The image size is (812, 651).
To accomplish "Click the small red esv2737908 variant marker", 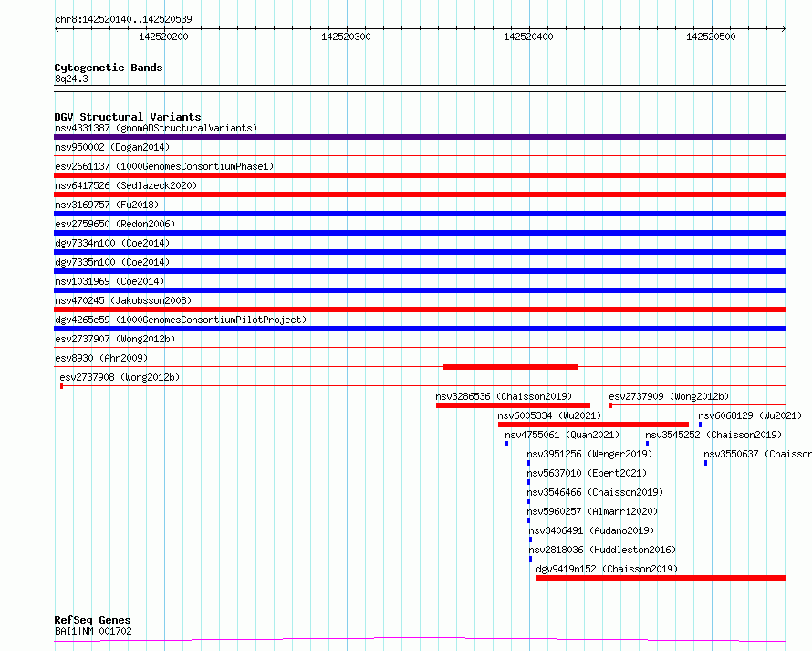I will point(61,386).
